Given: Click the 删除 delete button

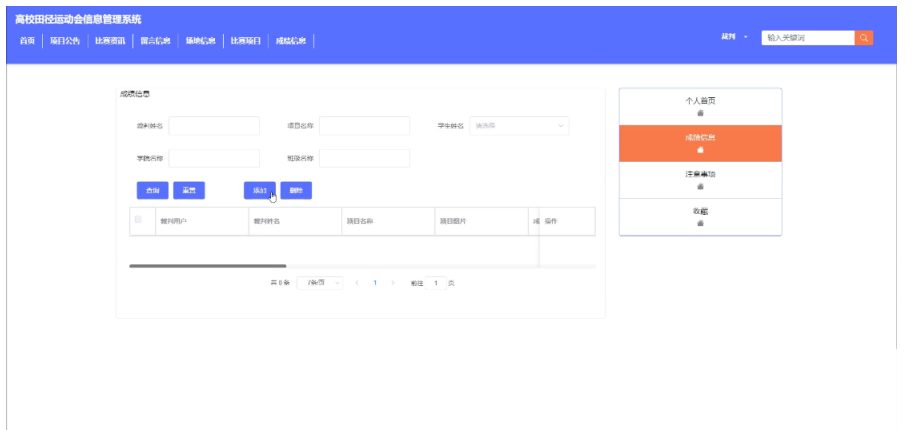Looking at the screenshot, I should [x=296, y=190].
